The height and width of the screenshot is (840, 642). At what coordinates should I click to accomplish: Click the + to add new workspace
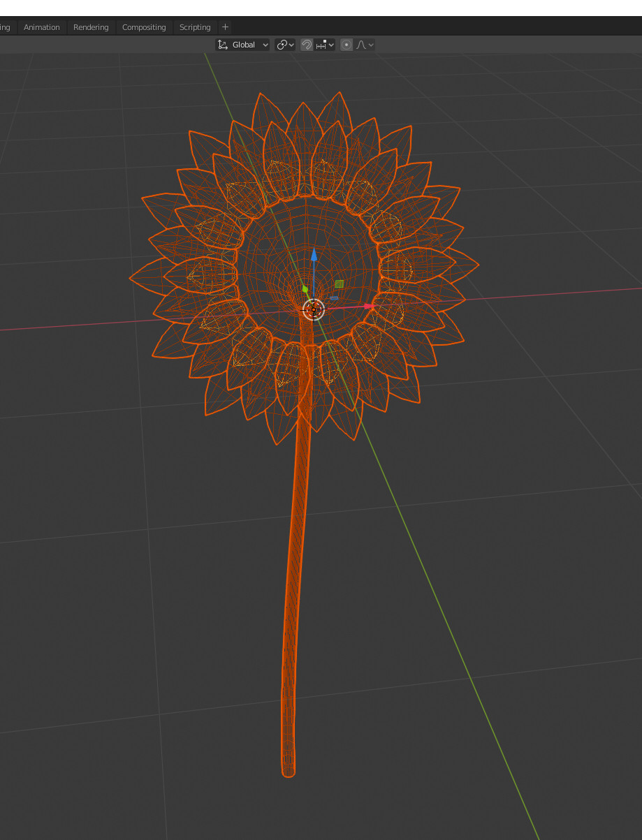tap(225, 27)
